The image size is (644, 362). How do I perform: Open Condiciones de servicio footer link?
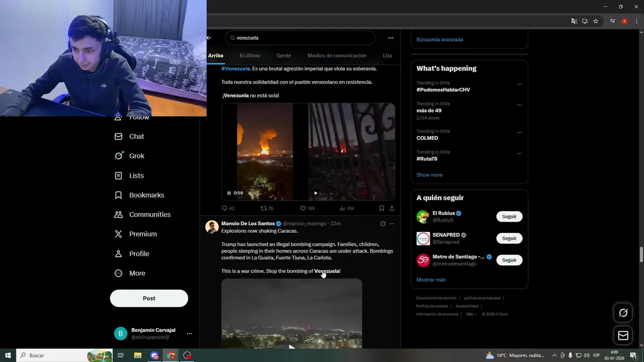point(436,298)
